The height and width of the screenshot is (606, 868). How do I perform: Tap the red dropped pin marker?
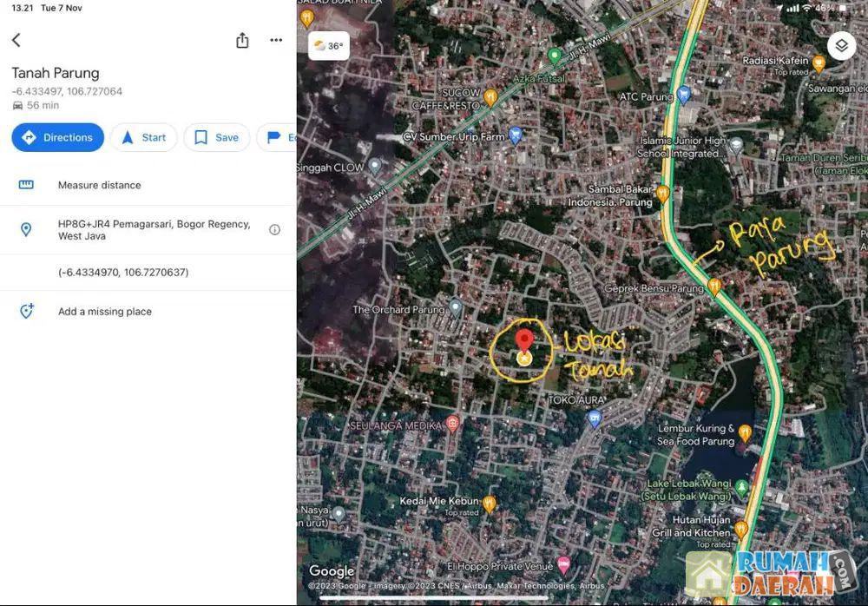524,342
